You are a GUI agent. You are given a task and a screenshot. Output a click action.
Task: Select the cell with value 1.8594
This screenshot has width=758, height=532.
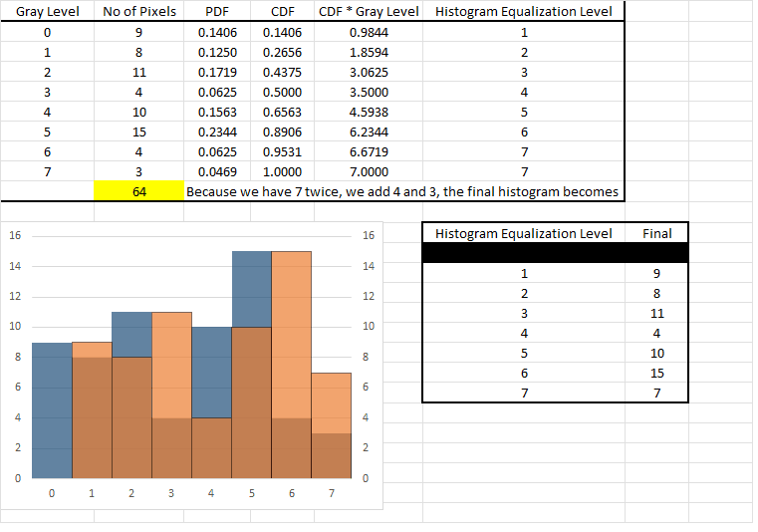pyautogui.click(x=369, y=52)
